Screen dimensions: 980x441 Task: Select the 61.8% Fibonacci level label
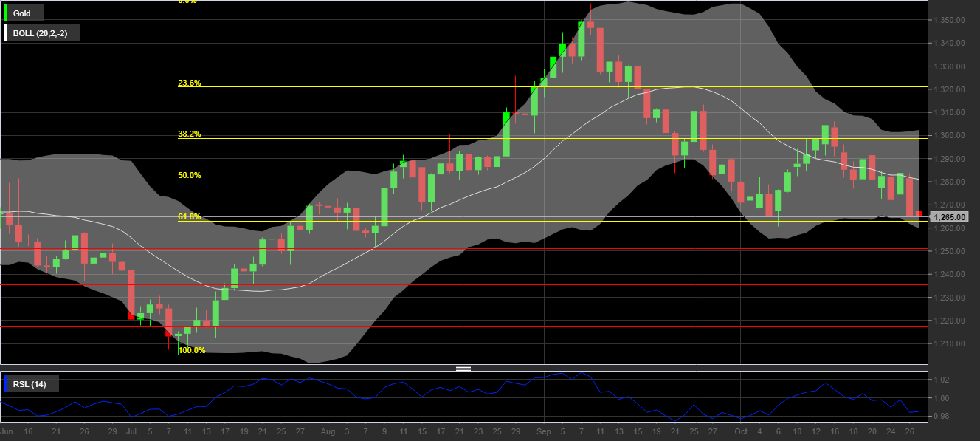[x=189, y=217]
